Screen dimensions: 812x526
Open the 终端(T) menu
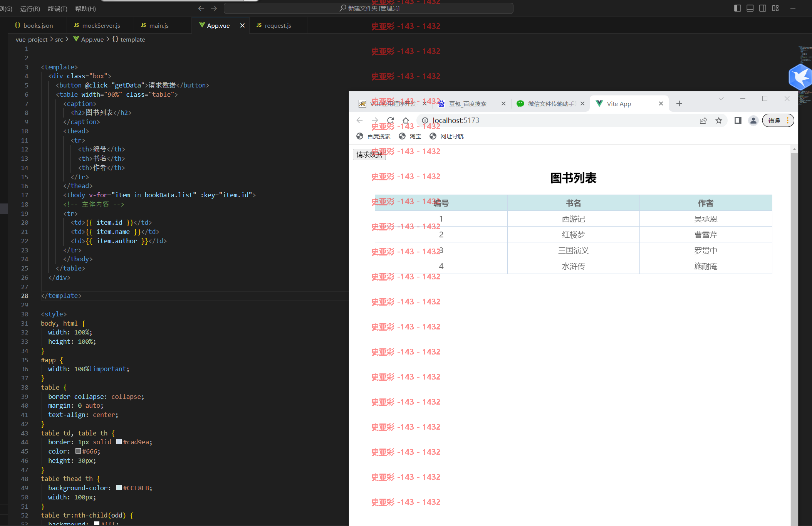57,8
